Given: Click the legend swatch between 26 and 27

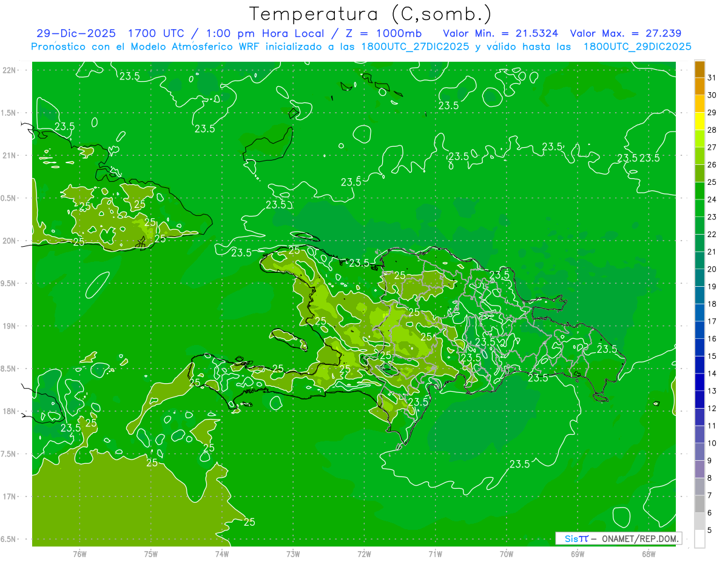Looking at the screenshot, I should (699, 156).
